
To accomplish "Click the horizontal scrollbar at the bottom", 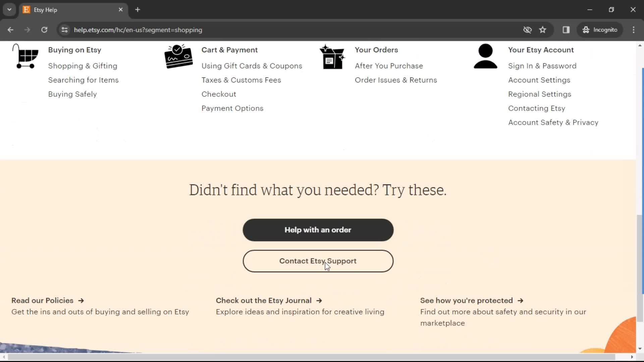I will [x=311, y=357].
